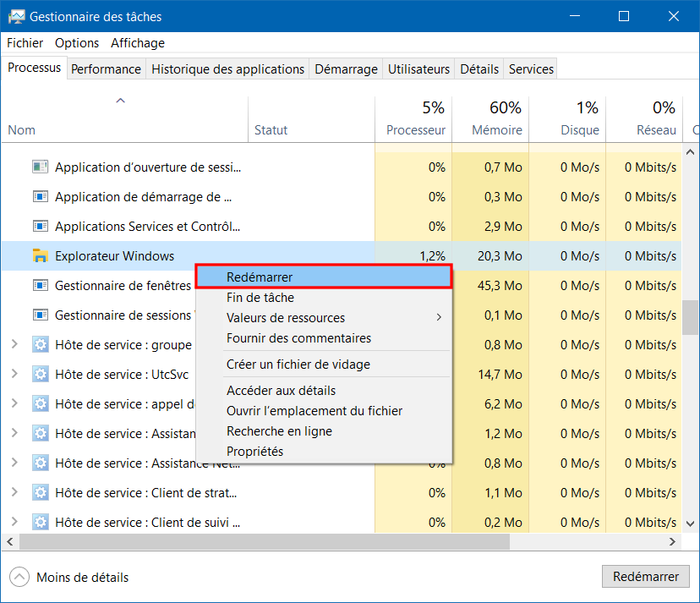Select Créer un fichier de vidage
This screenshot has width=700, height=603.
point(324,365)
